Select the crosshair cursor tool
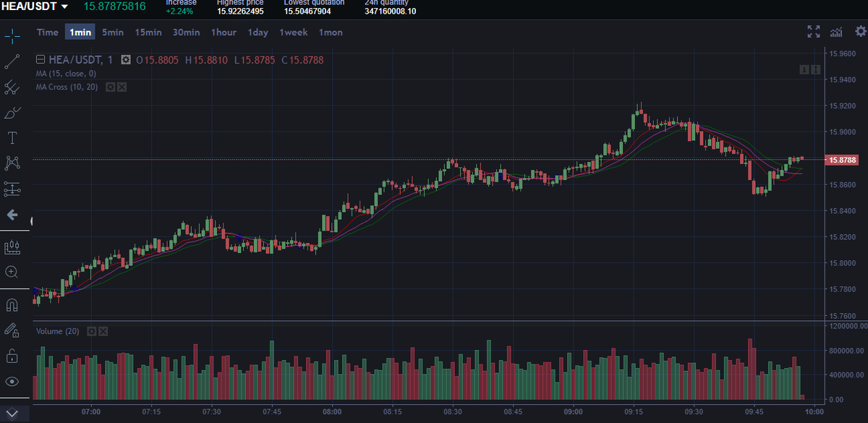This screenshot has height=423, width=868. [12, 37]
